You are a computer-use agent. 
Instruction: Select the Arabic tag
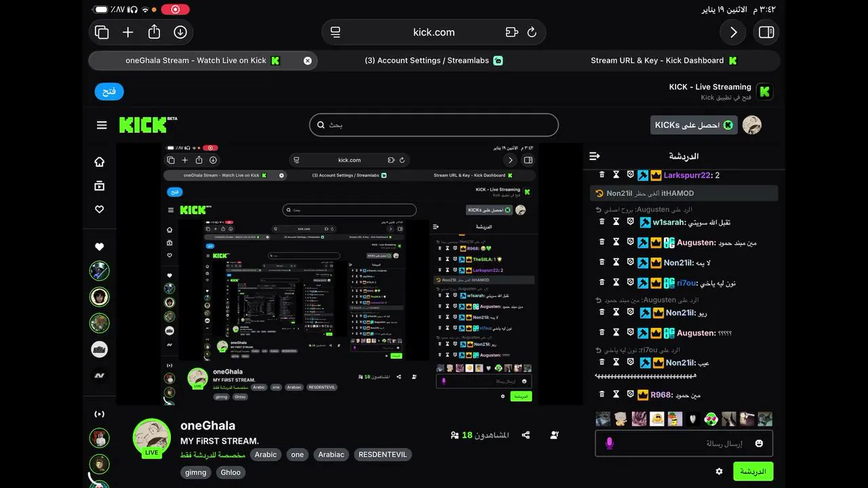266,455
